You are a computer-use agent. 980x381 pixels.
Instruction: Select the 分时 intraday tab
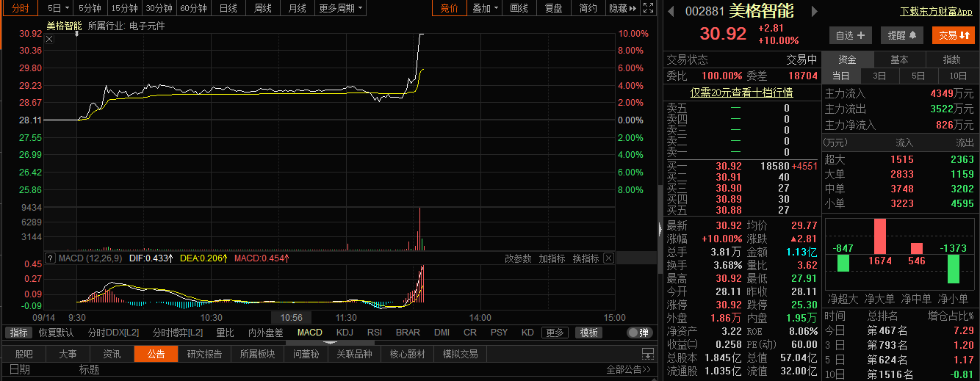(x=21, y=9)
